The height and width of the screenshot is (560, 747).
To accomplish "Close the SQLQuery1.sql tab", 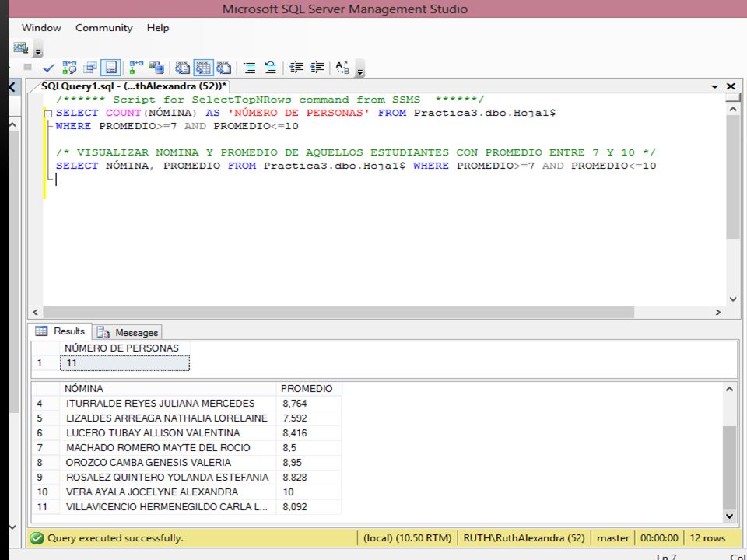I will tap(731, 86).
